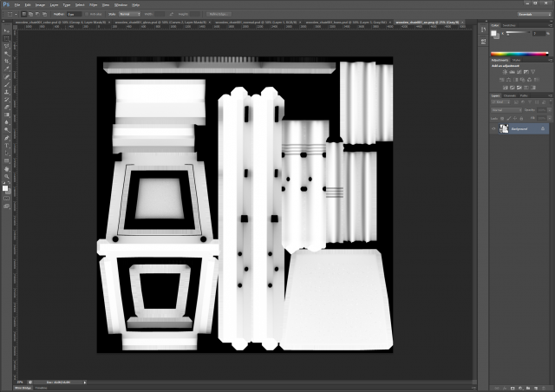
Task: Add a Curves adjustment
Action: click(519, 72)
